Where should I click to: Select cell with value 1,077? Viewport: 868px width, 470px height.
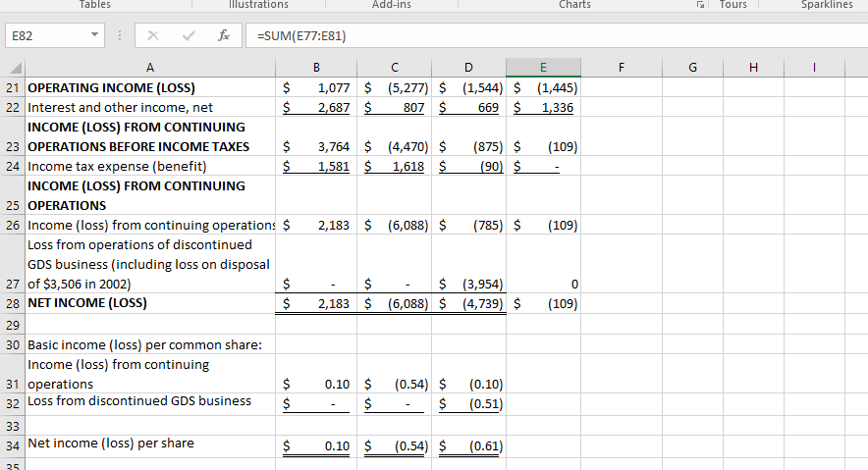(316, 88)
